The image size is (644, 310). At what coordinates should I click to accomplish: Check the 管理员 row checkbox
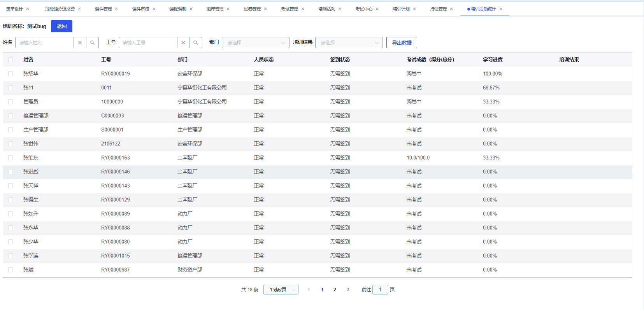click(x=11, y=102)
